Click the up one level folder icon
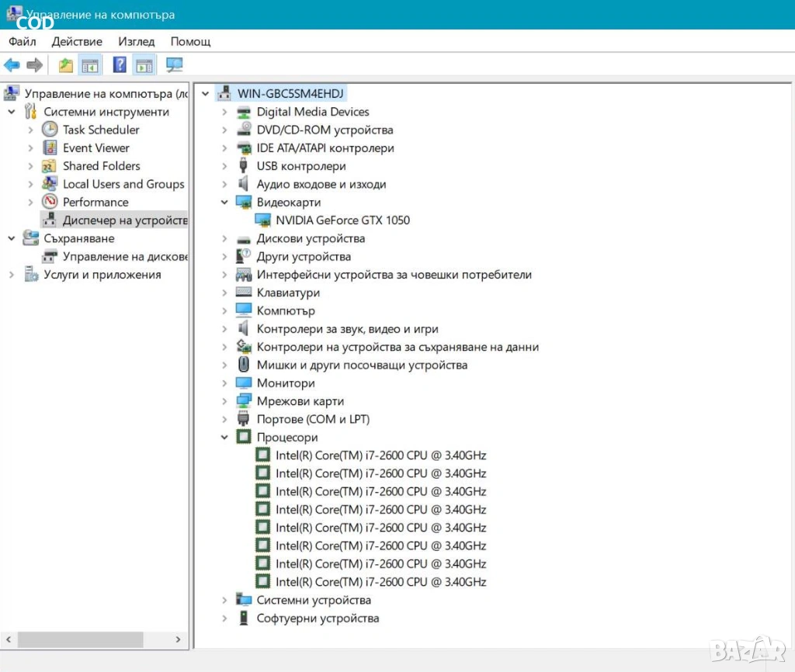795x672 pixels. pos(66,65)
